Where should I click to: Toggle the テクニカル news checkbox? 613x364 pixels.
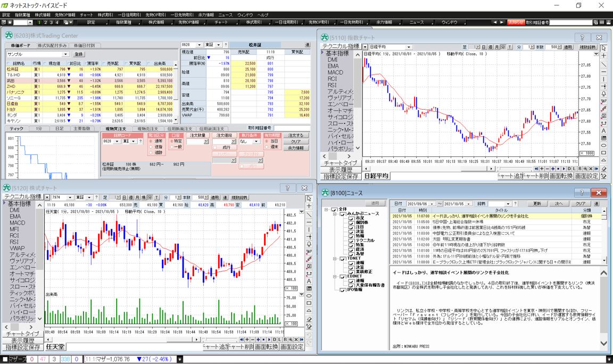pyautogui.click(x=351, y=241)
